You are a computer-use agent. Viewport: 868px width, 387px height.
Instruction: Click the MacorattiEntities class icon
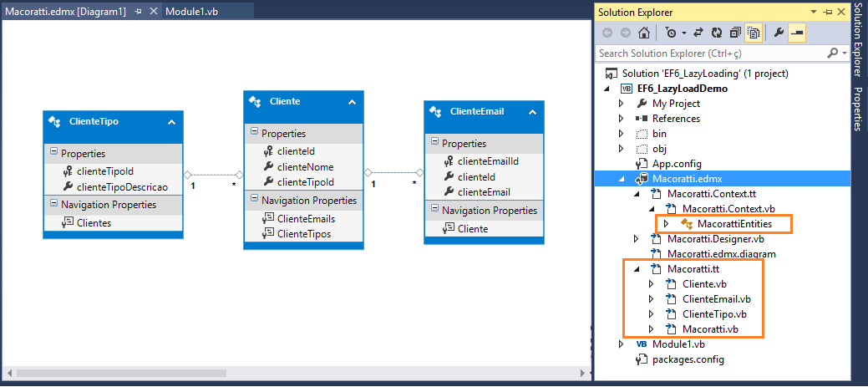pyautogui.click(x=687, y=224)
